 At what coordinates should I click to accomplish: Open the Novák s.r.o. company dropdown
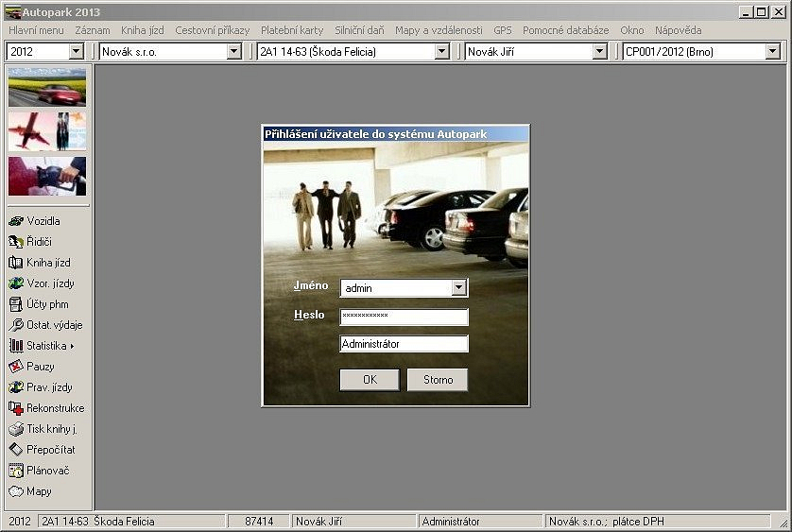pos(234,52)
